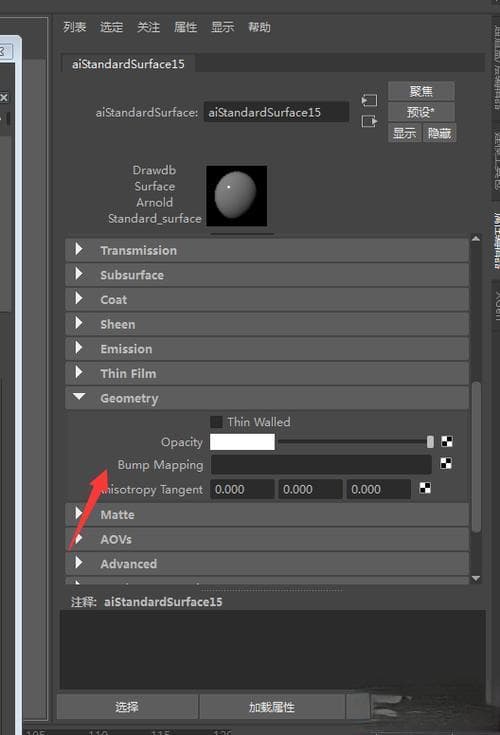Click the aiStandardSurface name input field

click(276, 112)
